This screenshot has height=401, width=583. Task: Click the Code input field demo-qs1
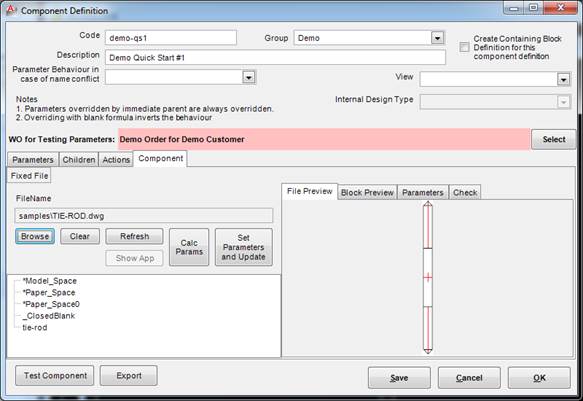click(x=171, y=38)
